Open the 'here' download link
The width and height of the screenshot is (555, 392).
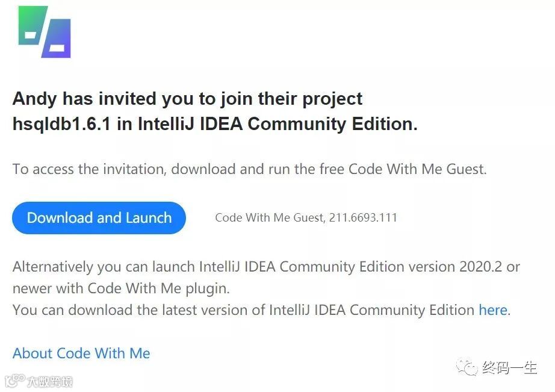pyautogui.click(x=492, y=310)
